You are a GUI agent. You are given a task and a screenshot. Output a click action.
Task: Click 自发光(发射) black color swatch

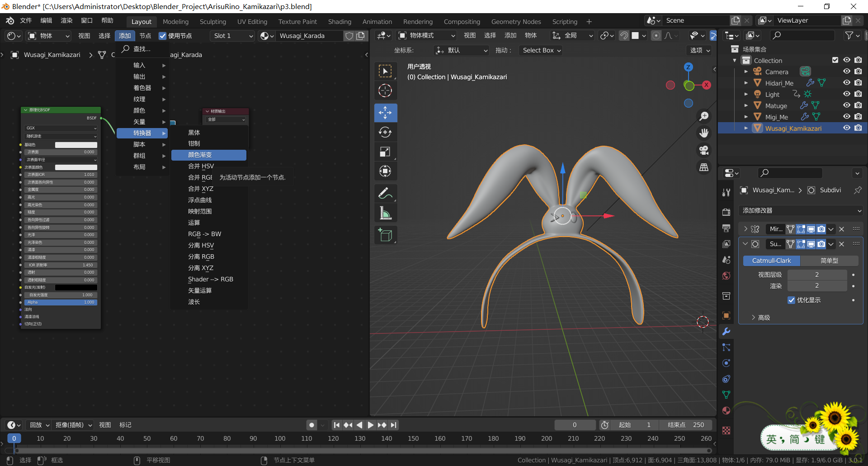pyautogui.click(x=76, y=287)
